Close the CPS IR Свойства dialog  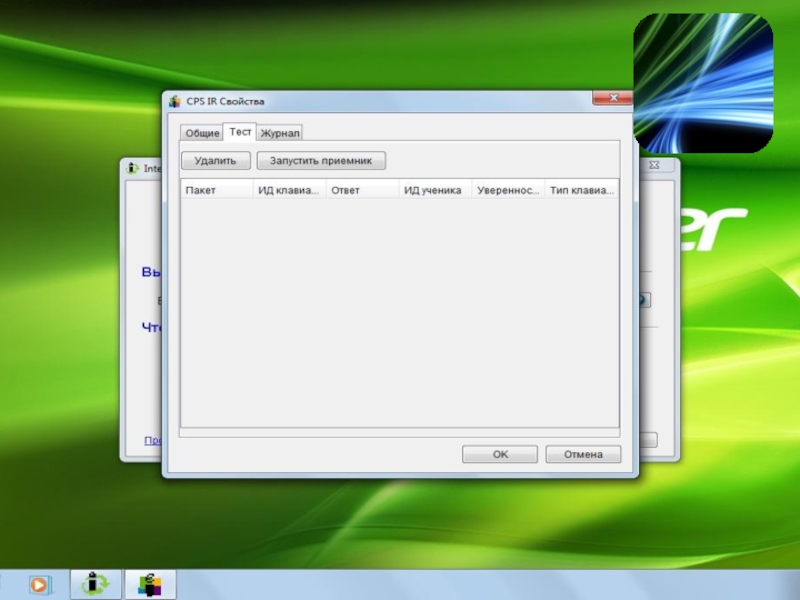[611, 99]
